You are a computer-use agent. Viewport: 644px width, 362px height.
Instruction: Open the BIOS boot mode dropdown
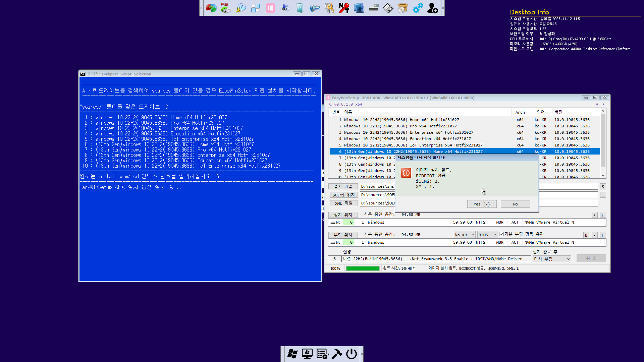pos(487,235)
